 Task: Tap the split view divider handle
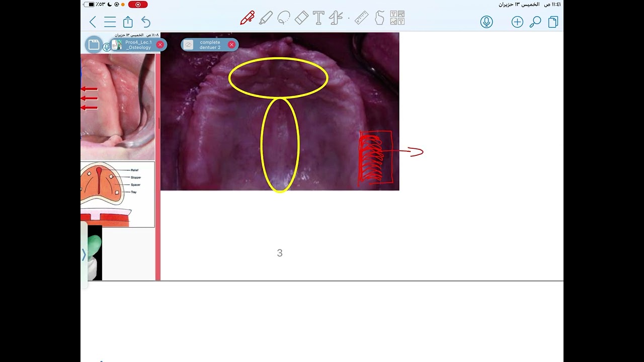[x=158, y=123]
